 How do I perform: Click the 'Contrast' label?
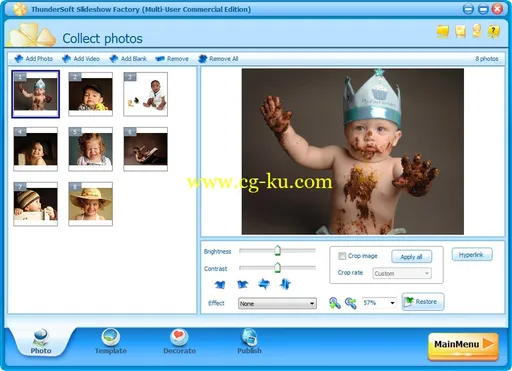215,269
